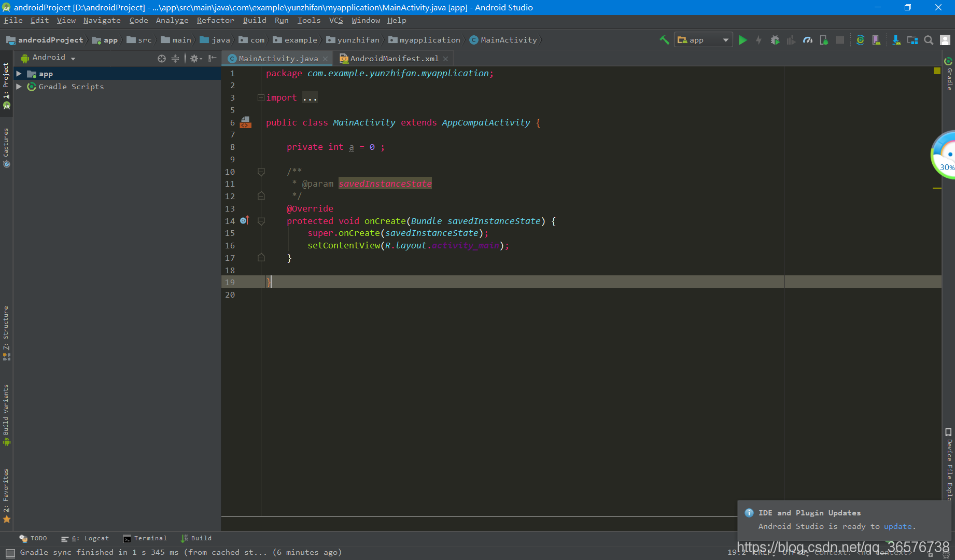Screen dimensions: 955x560
Task: Toggle the Device File Explorer window
Action: click(949, 464)
